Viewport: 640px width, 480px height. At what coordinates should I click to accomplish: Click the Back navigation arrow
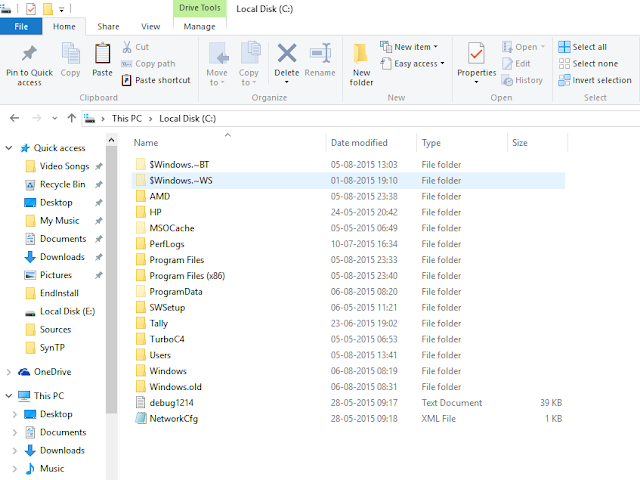click(x=15, y=118)
